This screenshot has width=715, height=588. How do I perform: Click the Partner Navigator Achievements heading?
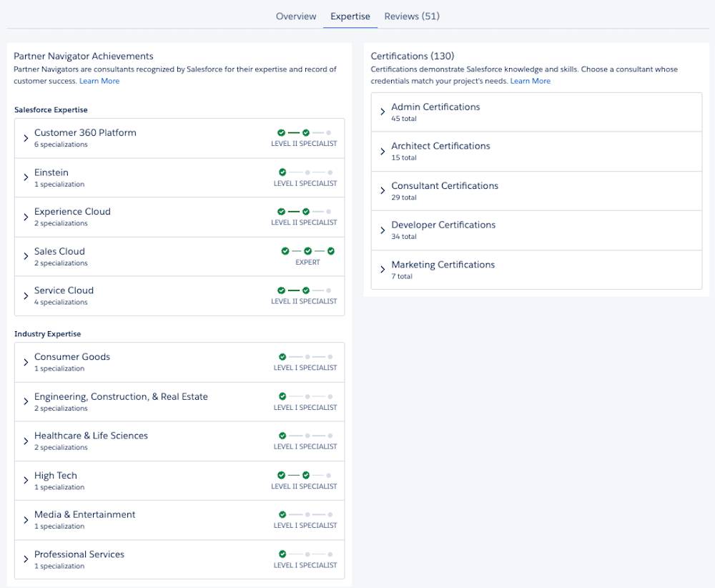84,56
